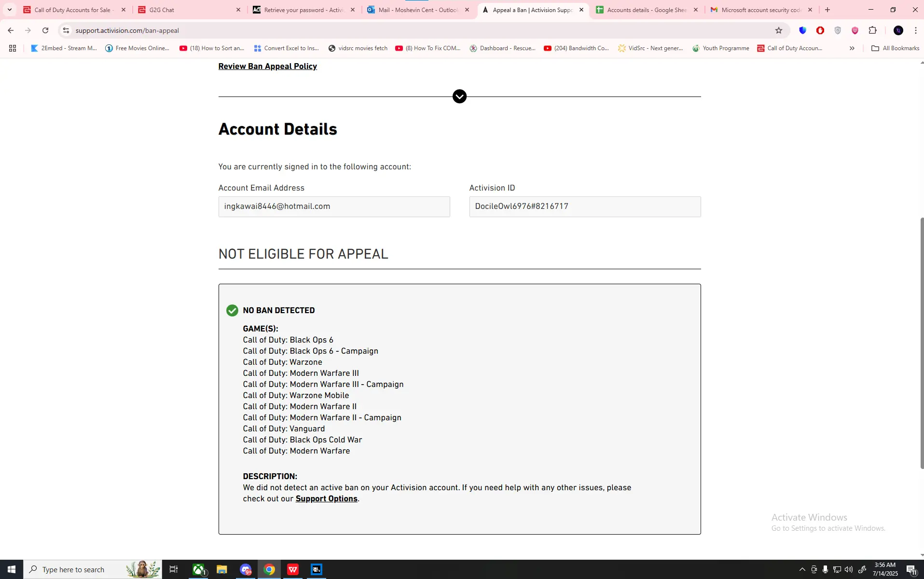Click the scrollbar down arrow
The height and width of the screenshot is (579, 924).
coord(922,555)
